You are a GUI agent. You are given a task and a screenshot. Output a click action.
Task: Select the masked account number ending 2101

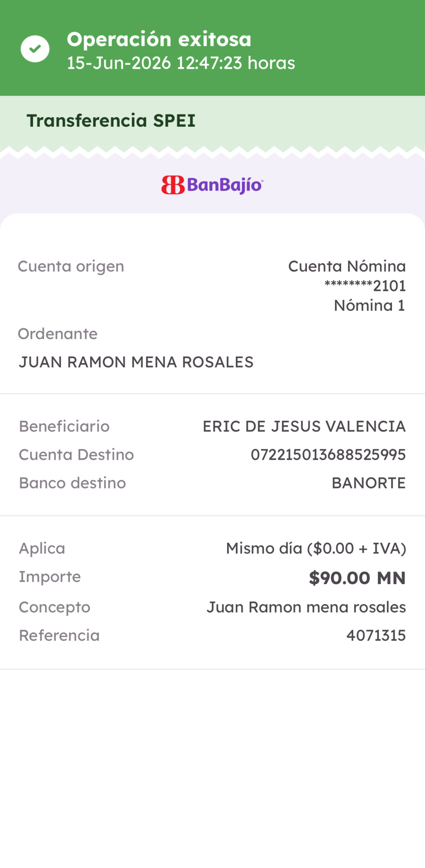point(365,286)
